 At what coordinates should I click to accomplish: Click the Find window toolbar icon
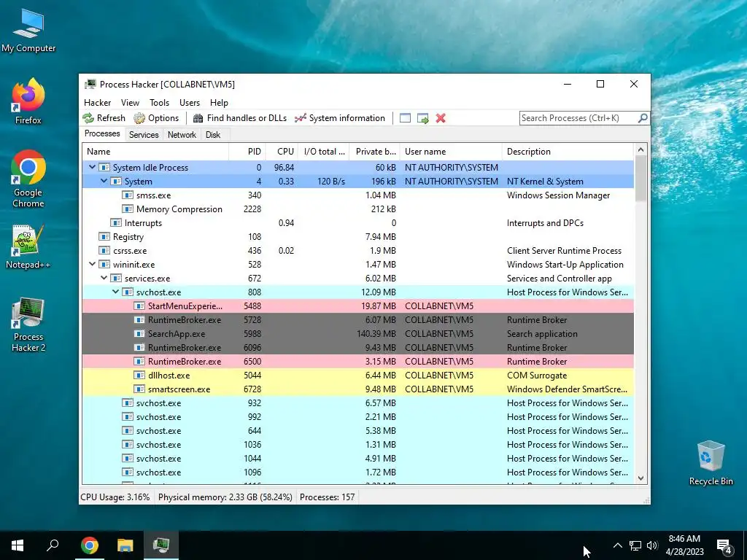405,118
